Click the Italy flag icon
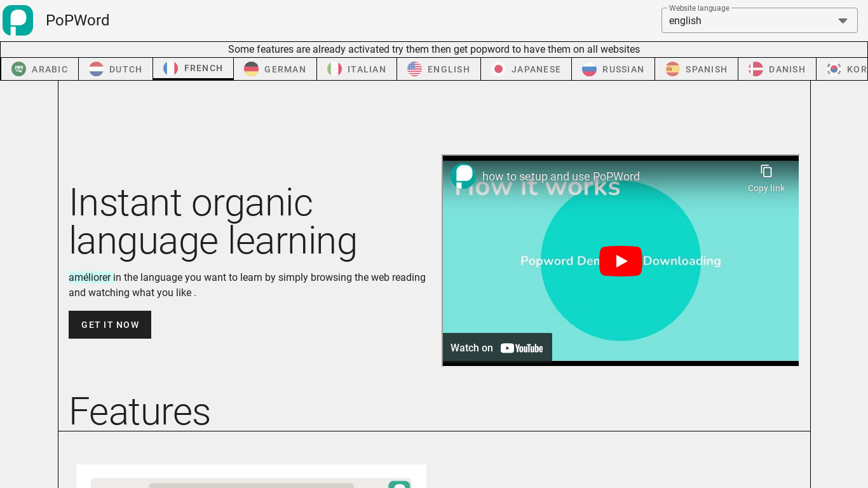The image size is (868, 488). tap(334, 69)
